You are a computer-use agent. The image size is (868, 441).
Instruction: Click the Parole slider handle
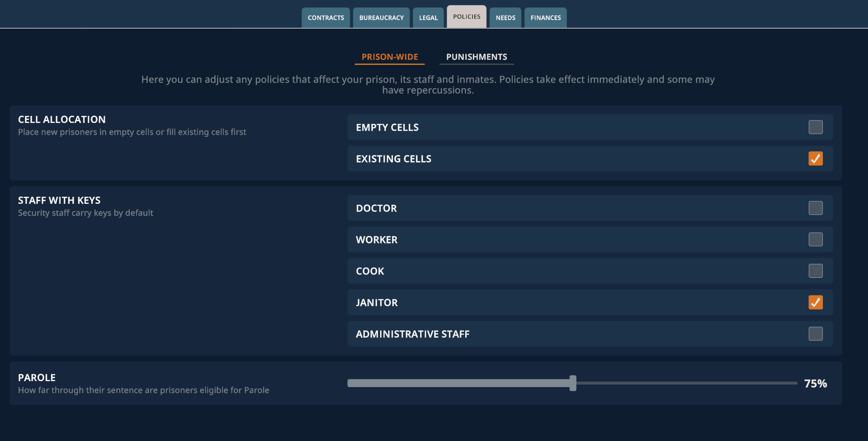573,383
